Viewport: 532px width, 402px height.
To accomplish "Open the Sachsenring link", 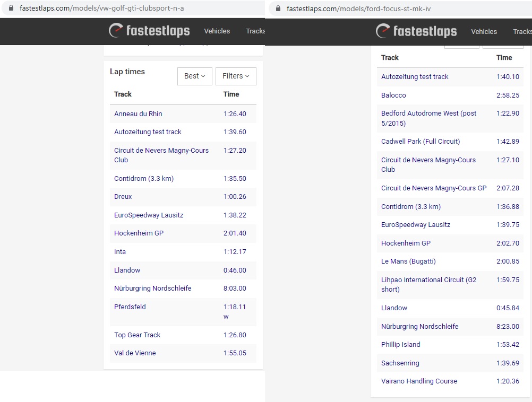I will pyautogui.click(x=400, y=363).
